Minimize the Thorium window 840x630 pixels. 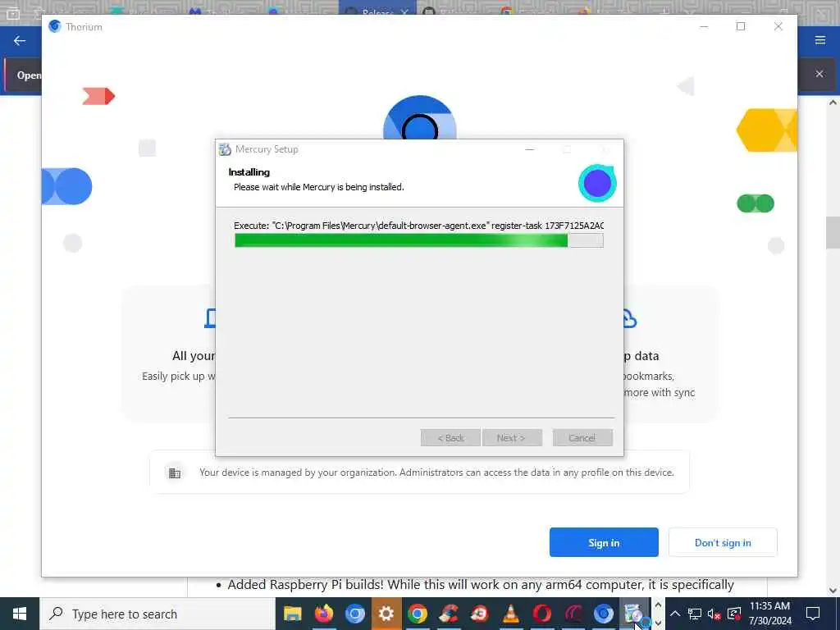pyautogui.click(x=704, y=26)
